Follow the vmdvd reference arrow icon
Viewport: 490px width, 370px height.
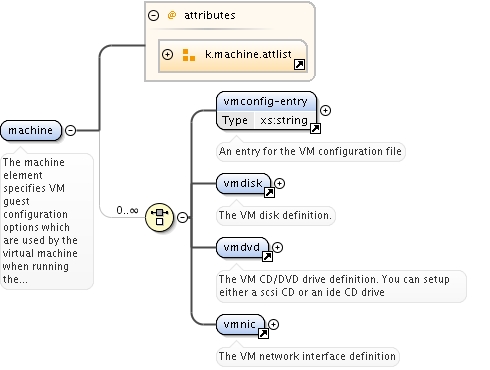tap(267, 256)
